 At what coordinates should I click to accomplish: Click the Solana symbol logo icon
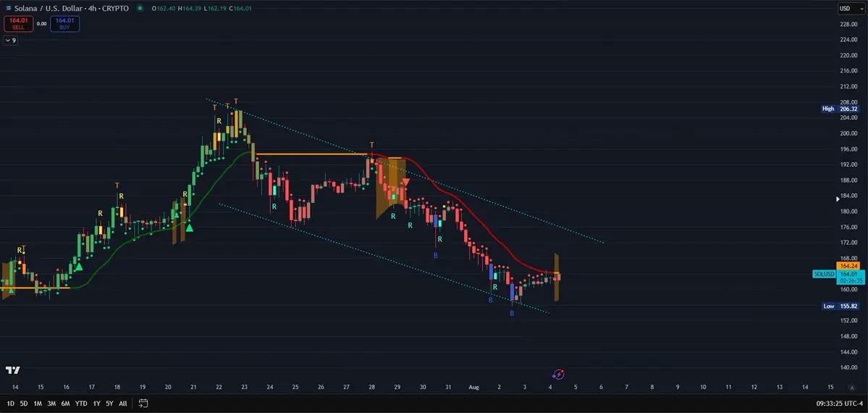(8, 8)
